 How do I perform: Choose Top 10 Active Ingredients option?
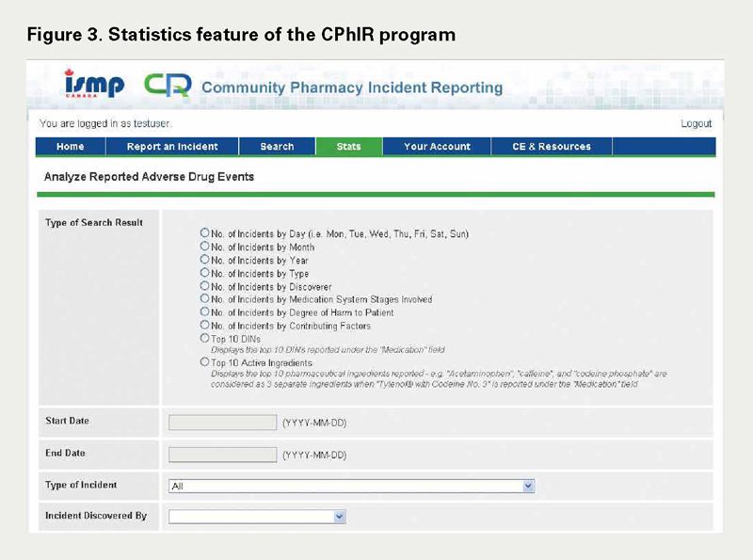[x=205, y=361]
